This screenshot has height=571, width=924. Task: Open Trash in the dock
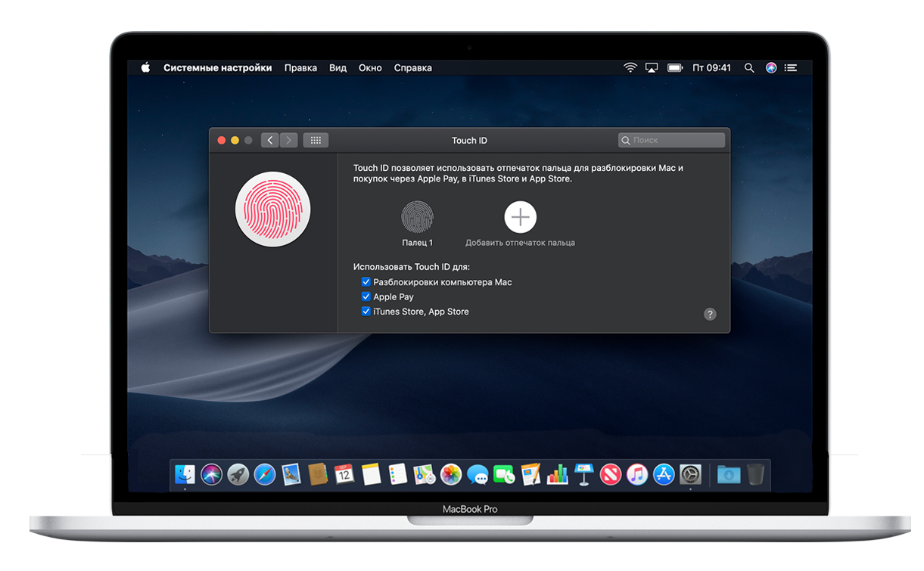755,474
